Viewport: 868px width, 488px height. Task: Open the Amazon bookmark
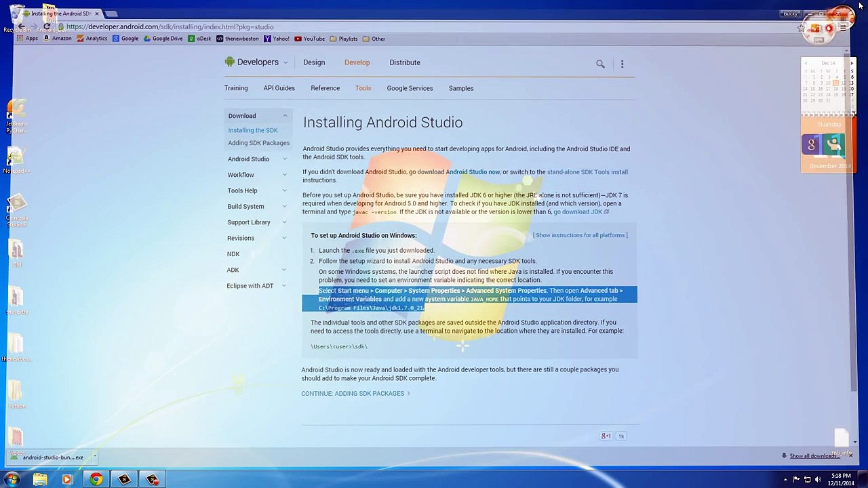(57, 39)
